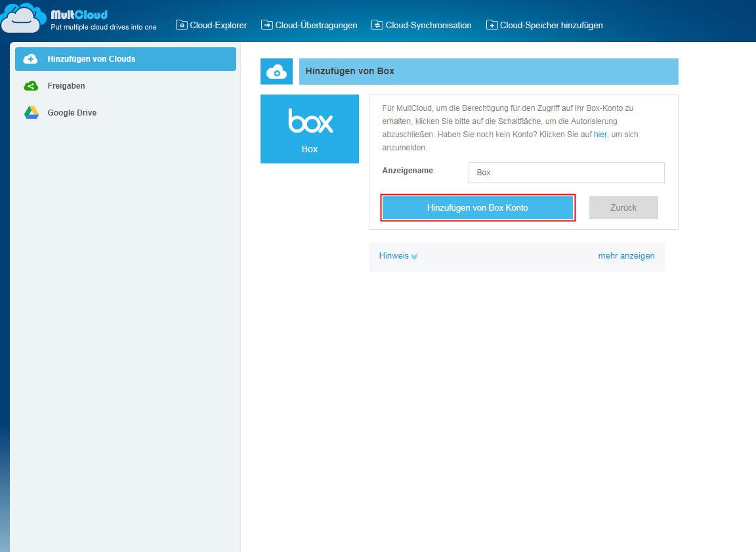The height and width of the screenshot is (552, 756).
Task: Expand the Hinweis section
Action: click(398, 256)
